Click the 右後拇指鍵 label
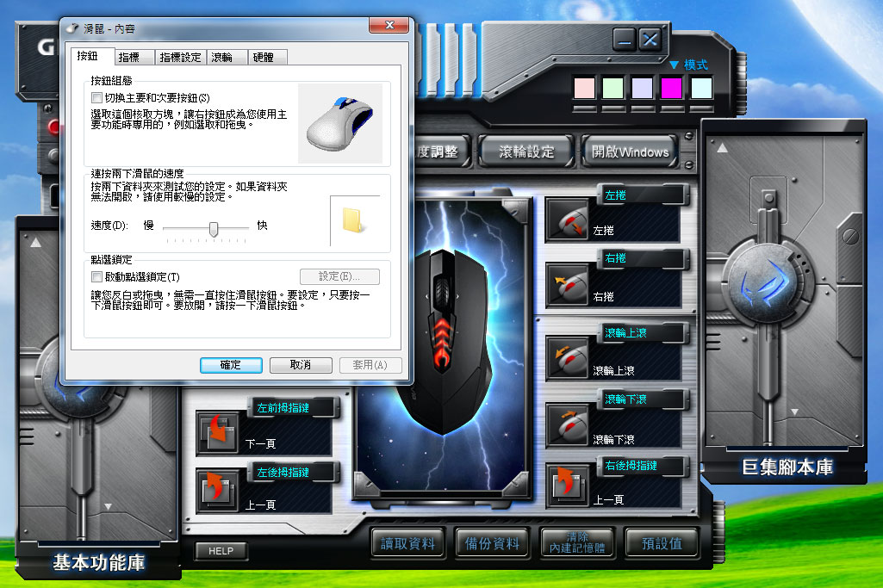 pyautogui.click(x=631, y=466)
